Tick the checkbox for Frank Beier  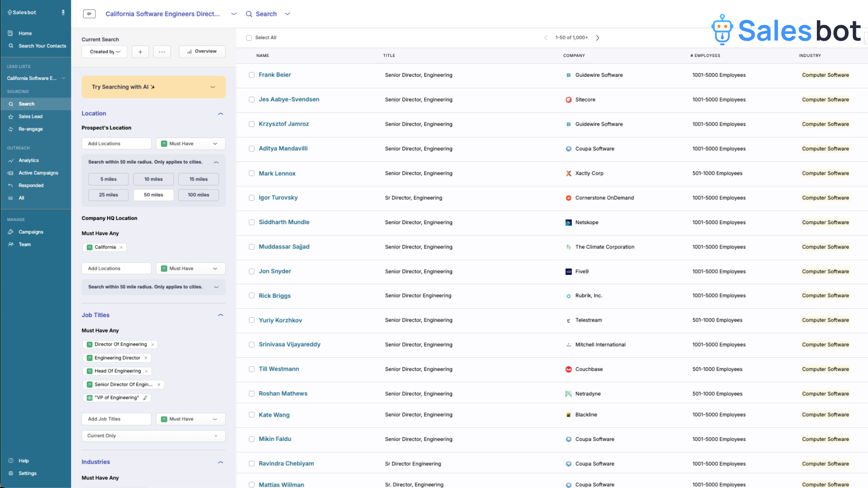[252, 75]
